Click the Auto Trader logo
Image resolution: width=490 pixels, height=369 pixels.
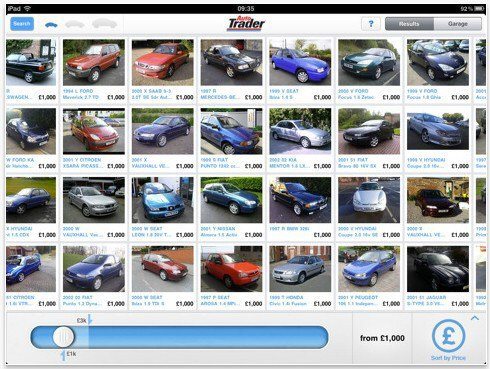click(246, 23)
